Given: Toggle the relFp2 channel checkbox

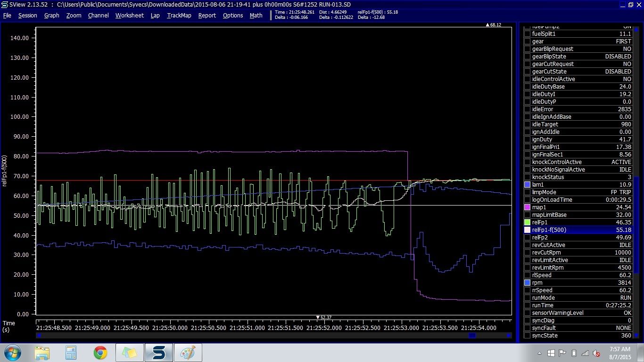Looking at the screenshot, I should tap(527, 238).
